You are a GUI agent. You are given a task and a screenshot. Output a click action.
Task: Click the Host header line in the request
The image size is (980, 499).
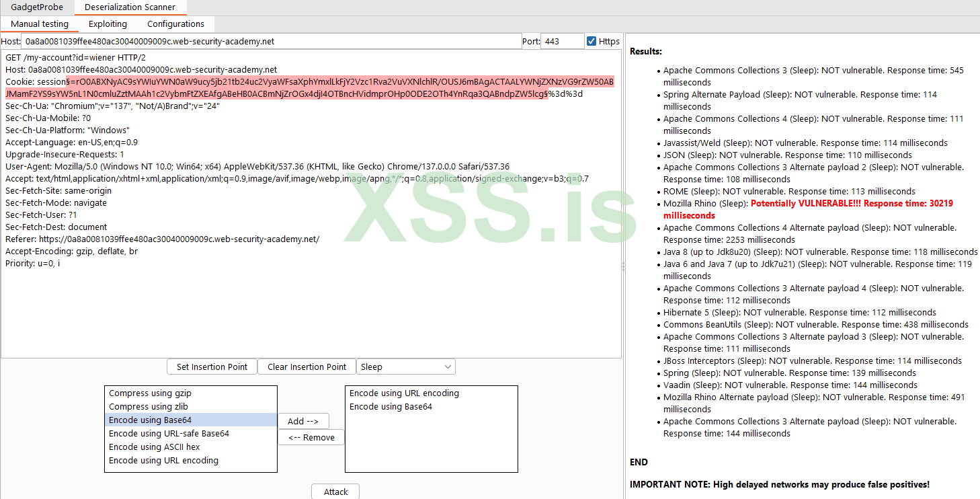click(x=141, y=70)
